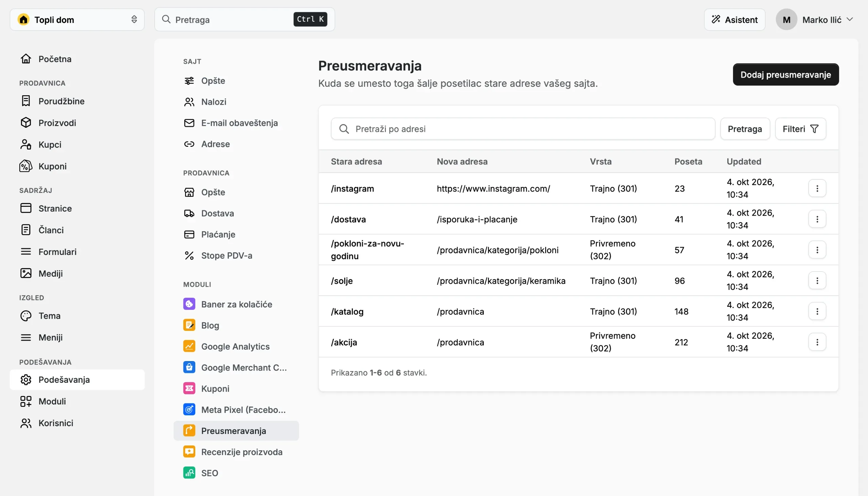Open E-mail obaveštenja settings
Image resolution: width=868 pixels, height=496 pixels.
click(x=236, y=123)
